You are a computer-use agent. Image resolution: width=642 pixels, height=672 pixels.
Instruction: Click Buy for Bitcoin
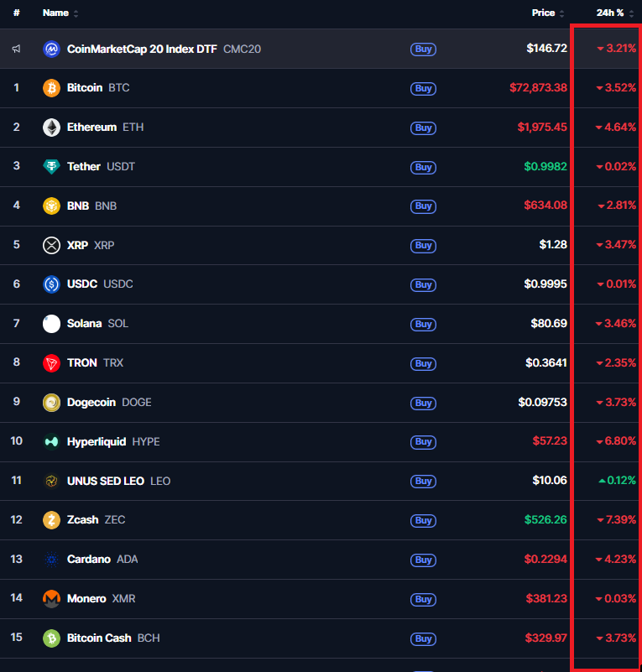pos(424,89)
